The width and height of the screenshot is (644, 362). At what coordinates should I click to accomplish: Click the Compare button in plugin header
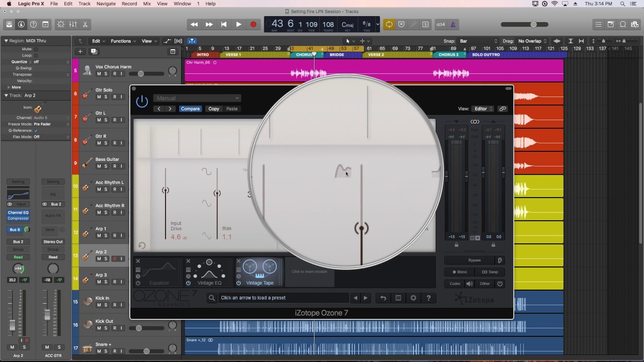190,109
